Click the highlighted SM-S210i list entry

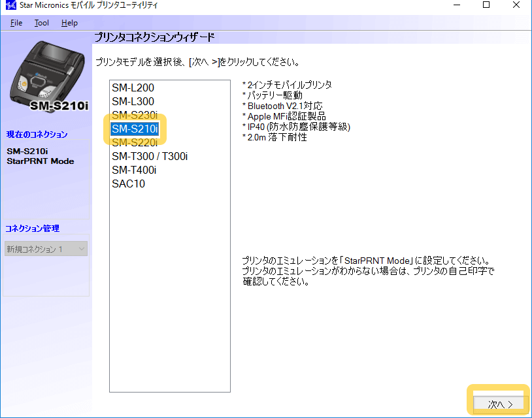coord(134,129)
